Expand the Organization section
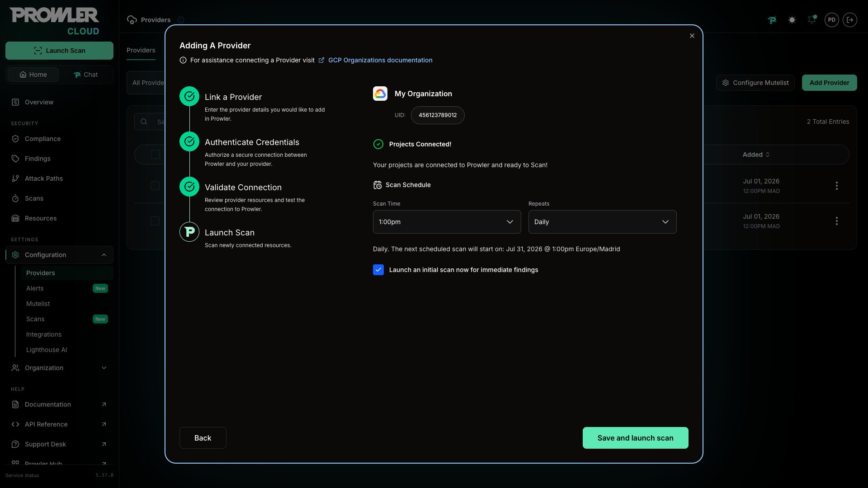The height and width of the screenshot is (488, 868). pos(59,368)
